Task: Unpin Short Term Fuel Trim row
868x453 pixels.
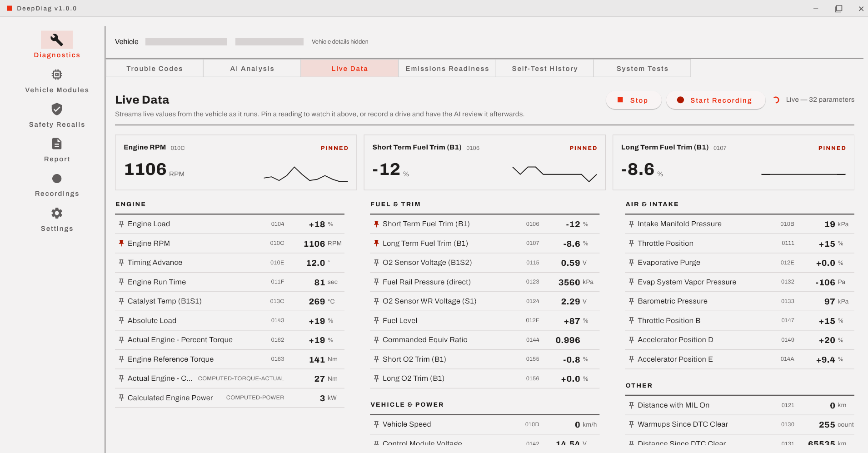Action: (x=376, y=224)
